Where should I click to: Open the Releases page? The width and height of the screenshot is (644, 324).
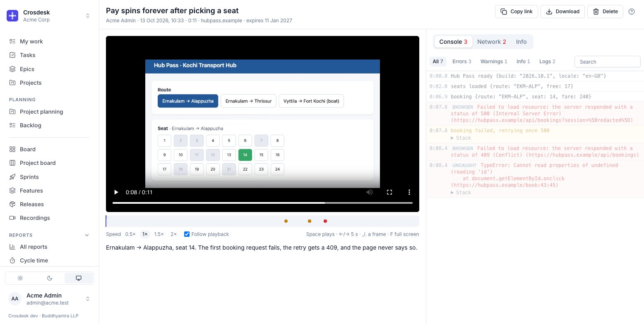click(x=50, y=204)
